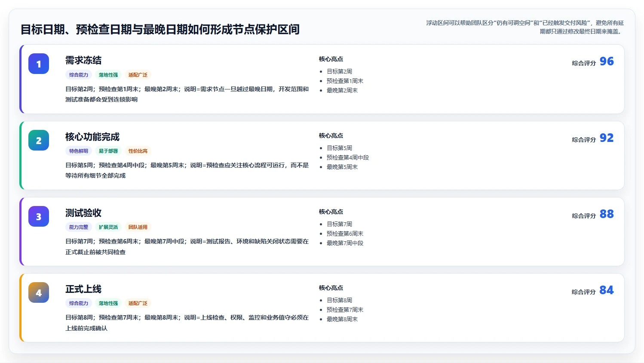Click the 综合评分 label beside 92
Screen dimensions: 644x363
(584, 140)
